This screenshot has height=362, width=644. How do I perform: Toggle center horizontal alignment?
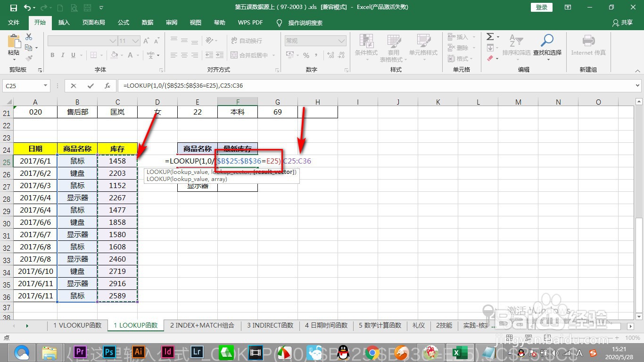185,55
